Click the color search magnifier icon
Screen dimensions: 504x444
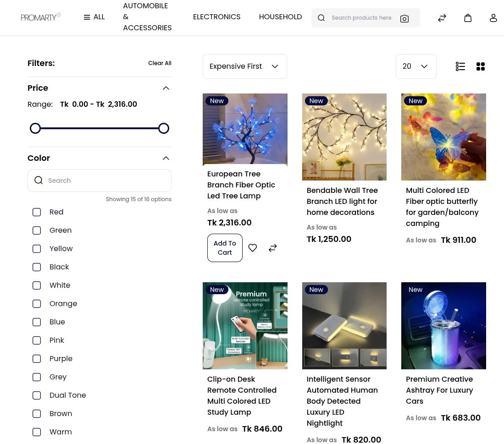click(39, 181)
